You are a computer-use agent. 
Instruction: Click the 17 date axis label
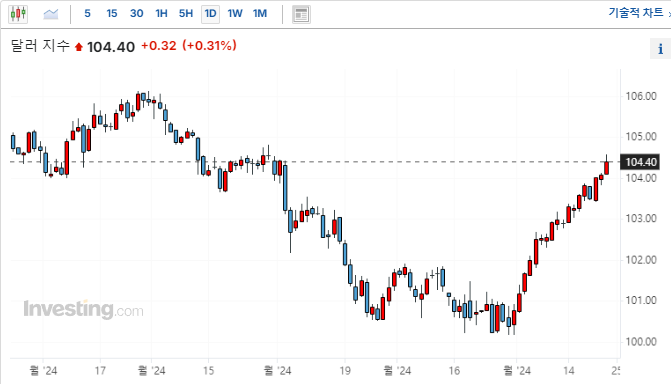point(100,370)
